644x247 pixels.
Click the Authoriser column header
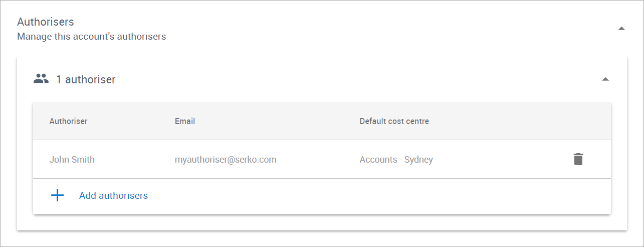tap(68, 121)
